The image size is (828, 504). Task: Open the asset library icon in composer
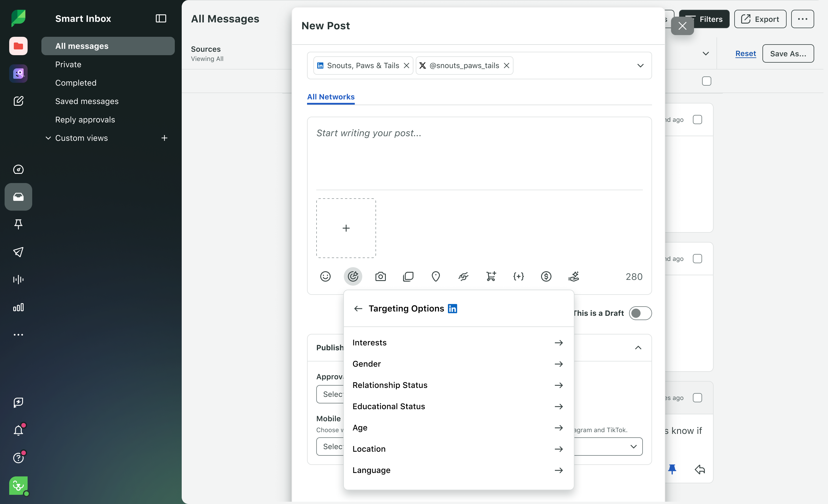pyautogui.click(x=408, y=276)
